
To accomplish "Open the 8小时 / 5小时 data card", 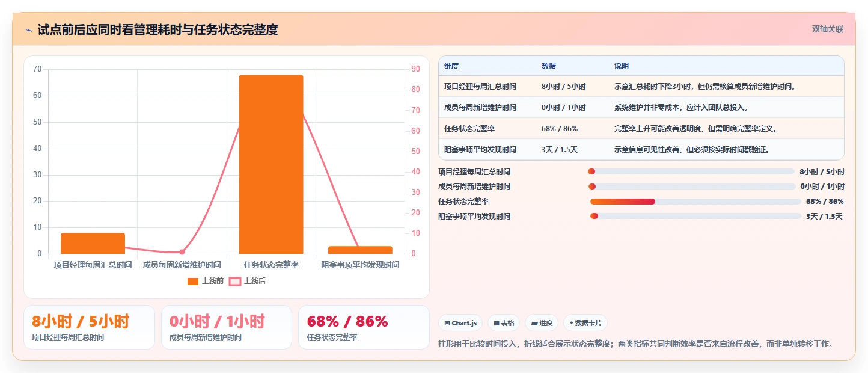I will click(x=89, y=327).
